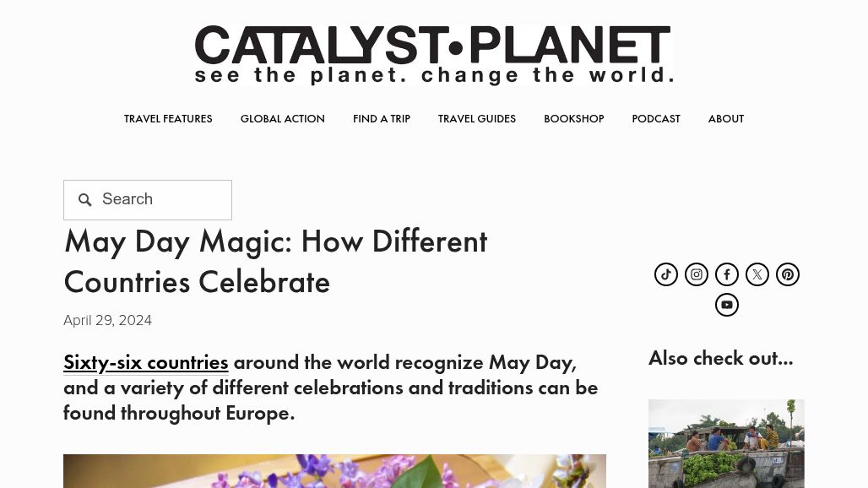
Task: Click the Search input field
Action: coord(148,200)
